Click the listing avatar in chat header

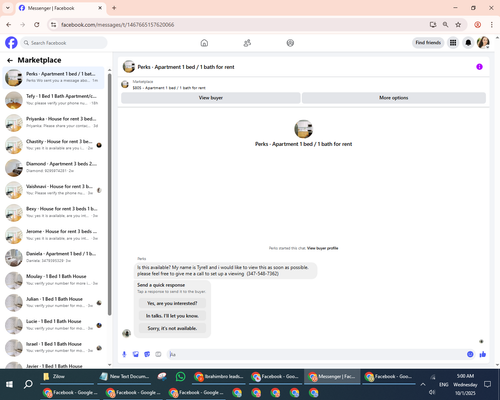129,67
